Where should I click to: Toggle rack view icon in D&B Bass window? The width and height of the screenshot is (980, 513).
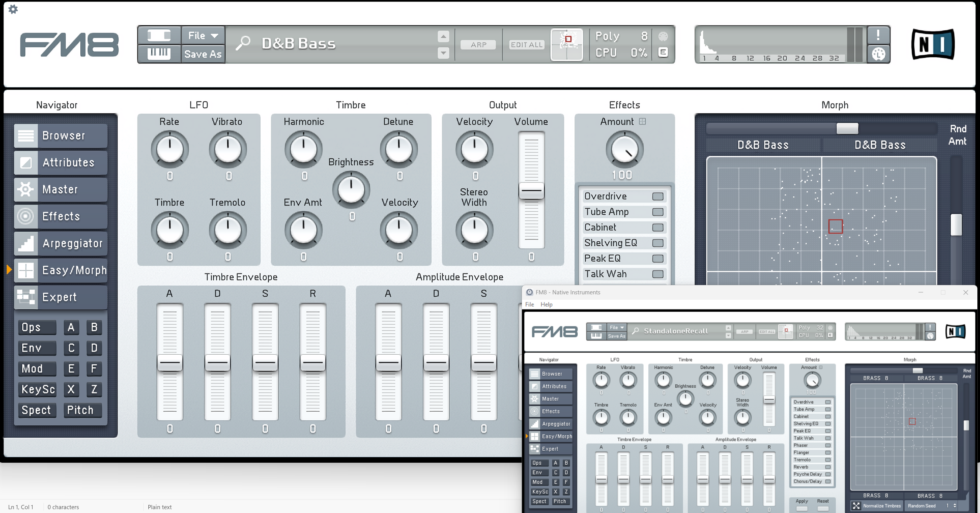[159, 35]
